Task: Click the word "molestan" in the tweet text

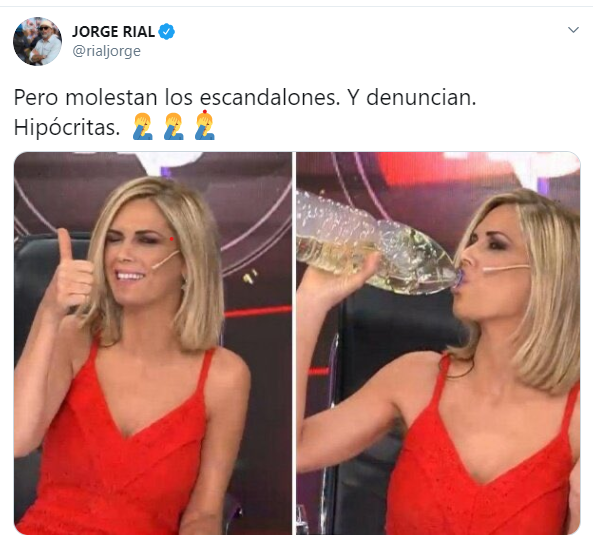Action: click(112, 98)
